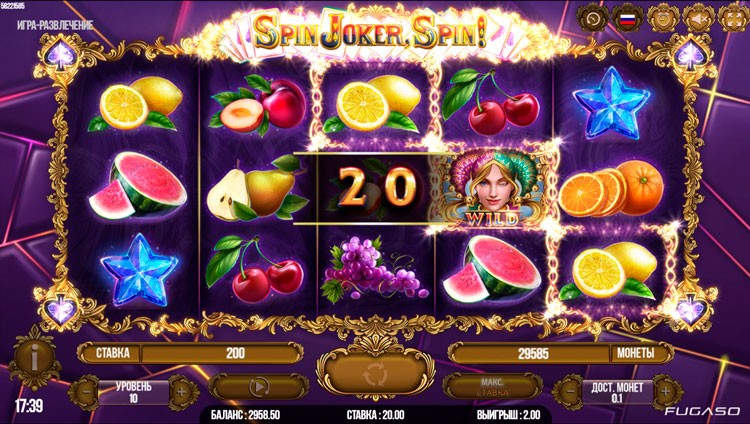Increase level with the plus button

pos(181,392)
